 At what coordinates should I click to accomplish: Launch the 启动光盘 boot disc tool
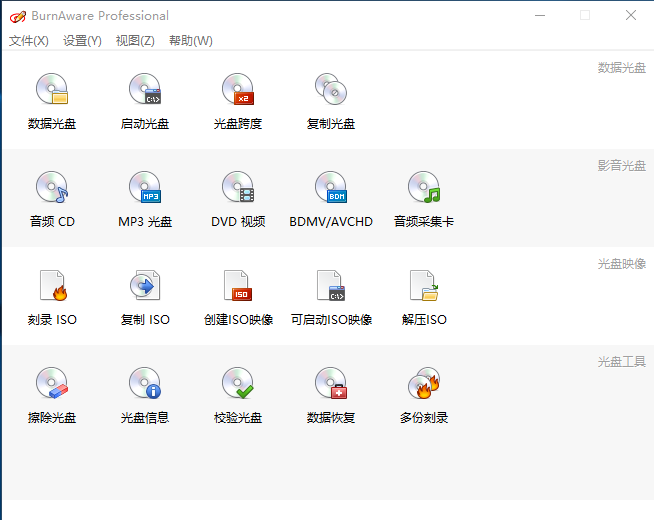point(145,101)
